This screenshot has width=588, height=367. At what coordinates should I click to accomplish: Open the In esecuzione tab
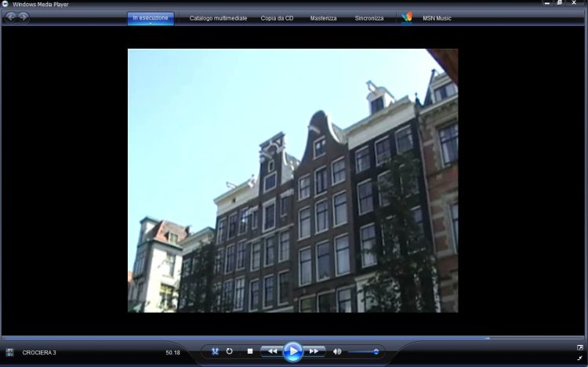[151, 17]
